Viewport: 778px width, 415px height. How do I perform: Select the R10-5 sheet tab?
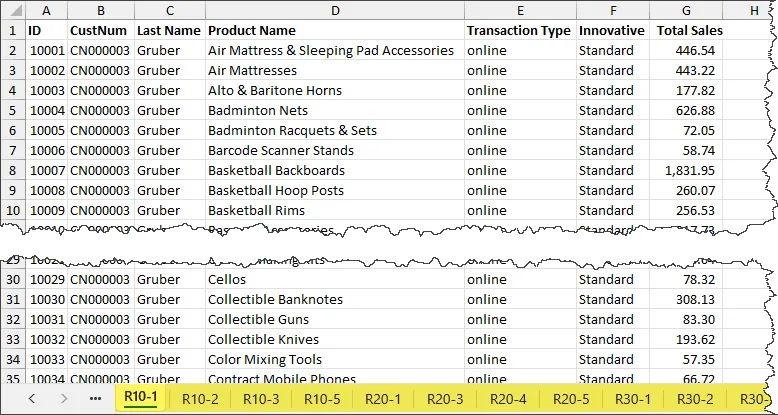coord(322,398)
